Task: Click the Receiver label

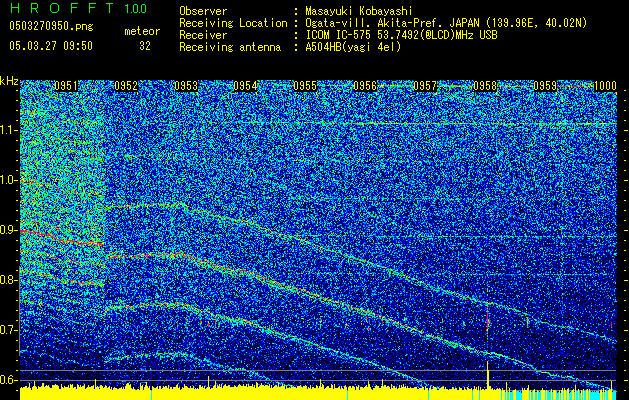Action: tap(203, 35)
